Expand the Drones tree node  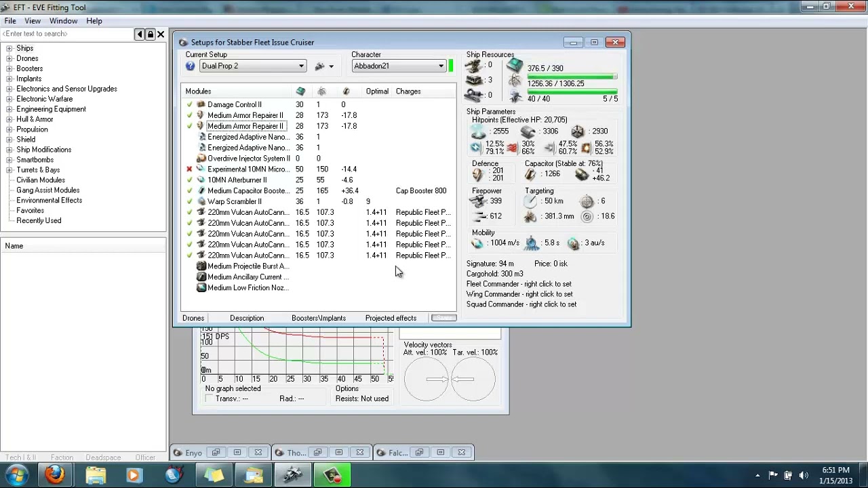click(9, 58)
